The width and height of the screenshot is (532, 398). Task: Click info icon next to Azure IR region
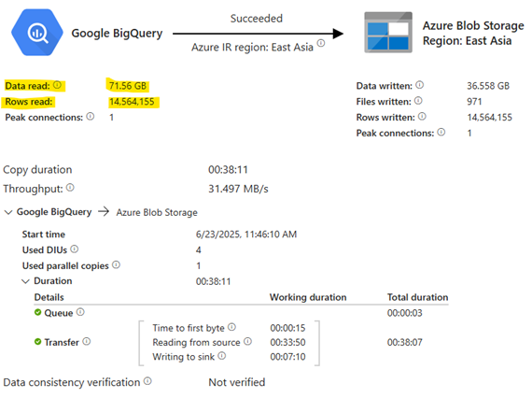[x=321, y=43]
